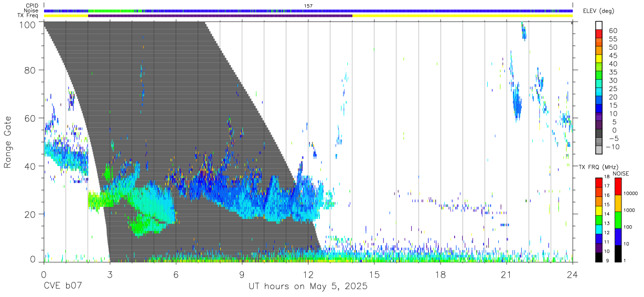Click the yellow segment of ELEV colorbar
The height and width of the screenshot is (297, 644).
coord(599,59)
